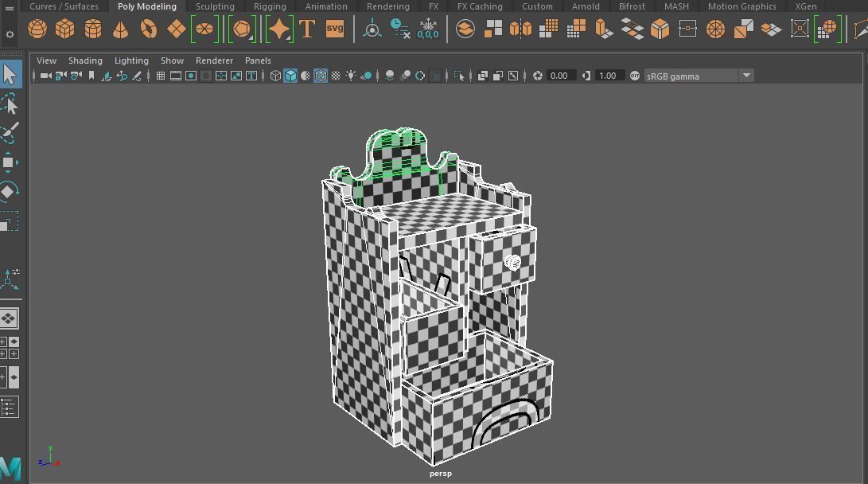Select the Type tool on the shelf
This screenshot has width=868, height=484.
(307, 28)
